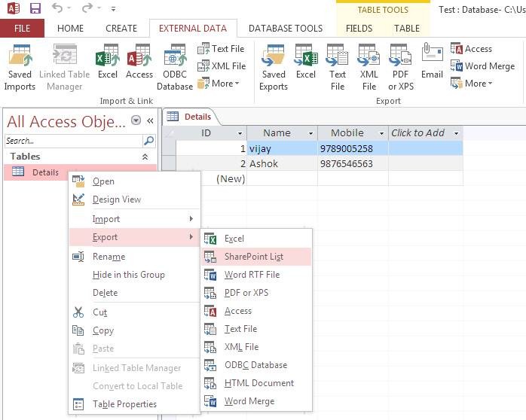Open Customize Quick Access Toolbar dropdown
Viewport: 526px width, 420px height.
113,9
